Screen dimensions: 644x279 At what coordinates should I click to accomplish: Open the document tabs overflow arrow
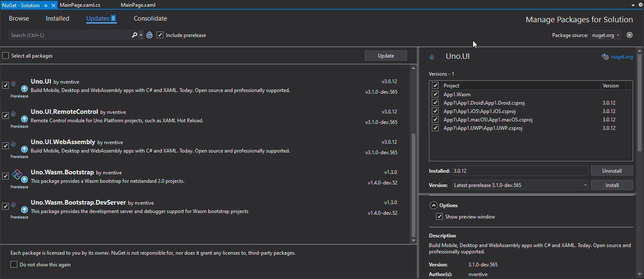(x=633, y=5)
